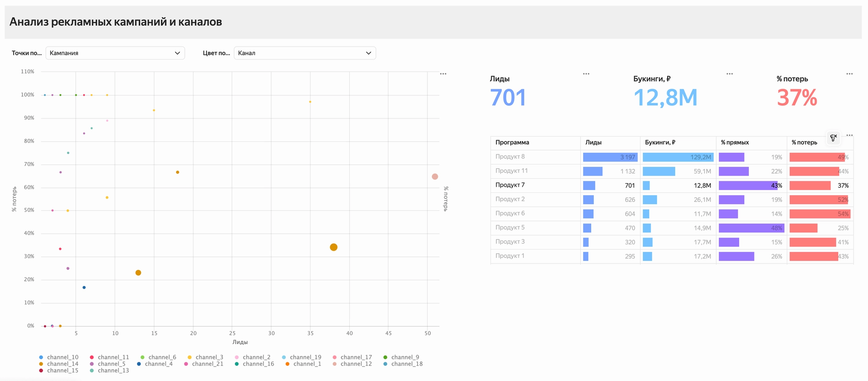Expand the Канал color selector dropdown
The width and height of the screenshot is (868, 381).
(304, 53)
